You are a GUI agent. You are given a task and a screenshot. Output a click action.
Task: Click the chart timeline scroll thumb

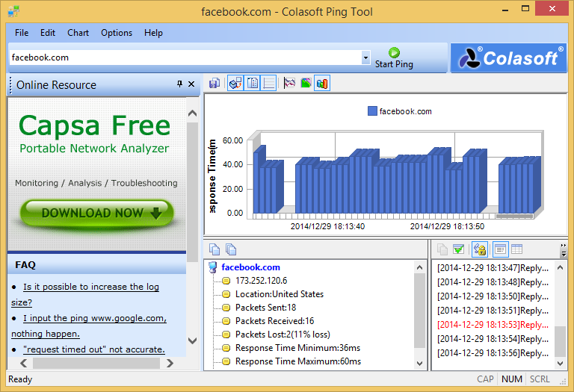[514, 217]
